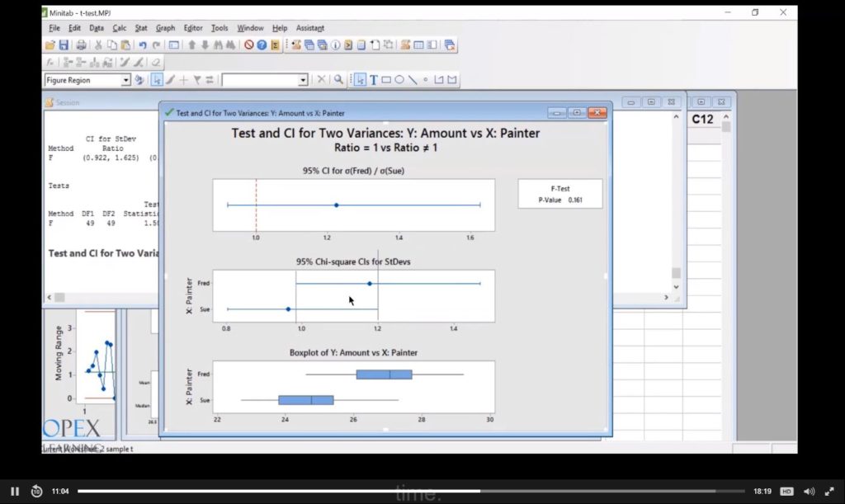Viewport: 845px width, 504px height.
Task: Click the blue Help question mark icon
Action: click(262, 45)
